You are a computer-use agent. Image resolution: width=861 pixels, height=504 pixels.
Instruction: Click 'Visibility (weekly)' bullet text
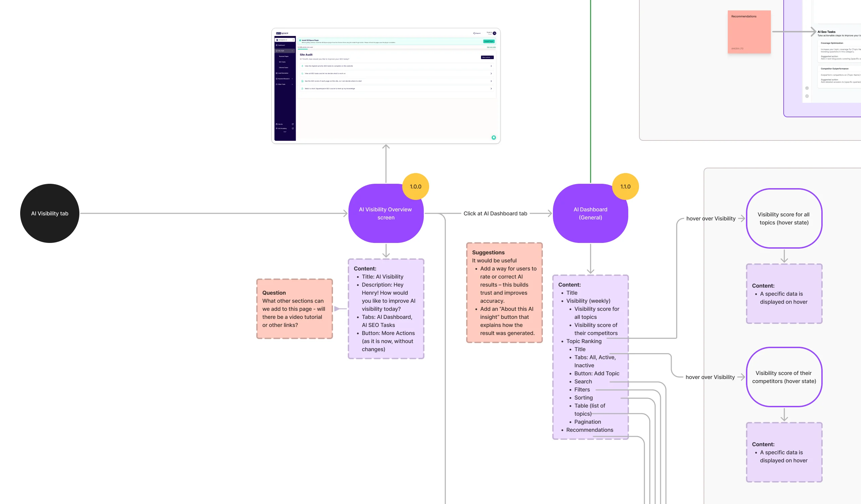pyautogui.click(x=588, y=301)
